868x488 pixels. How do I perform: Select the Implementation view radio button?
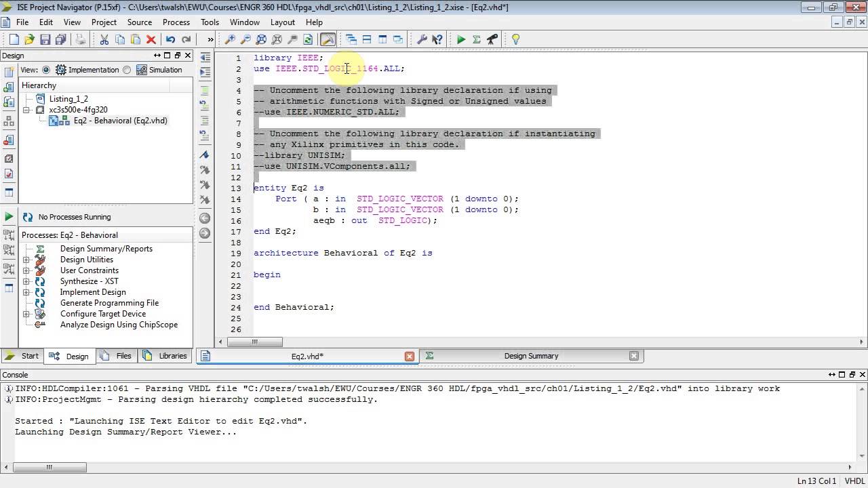pos(46,70)
